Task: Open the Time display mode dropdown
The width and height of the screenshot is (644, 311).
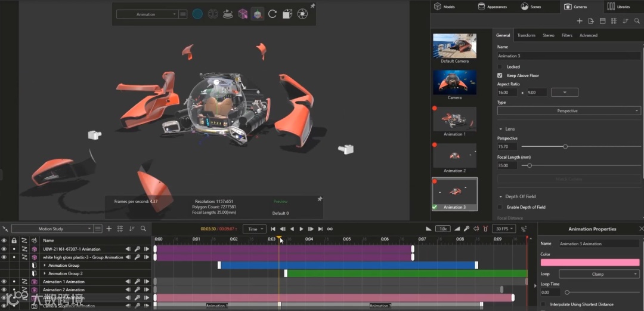Action: [x=255, y=229]
